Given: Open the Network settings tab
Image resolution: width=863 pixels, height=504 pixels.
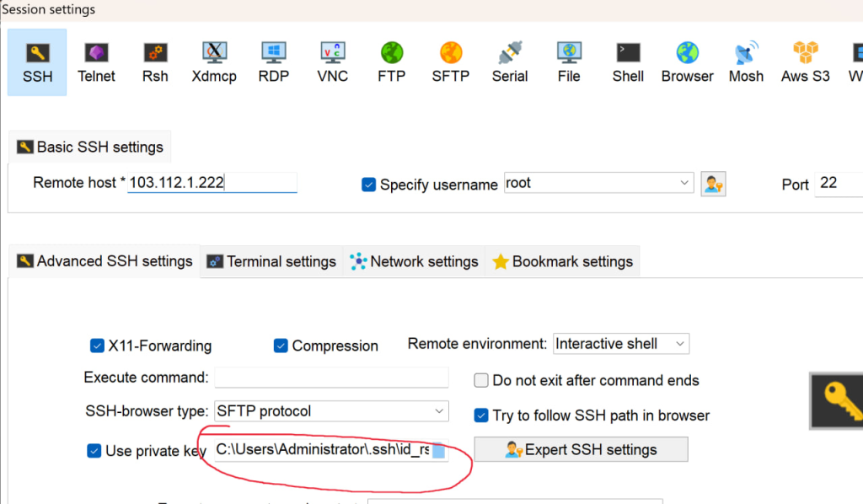Looking at the screenshot, I should [x=414, y=262].
